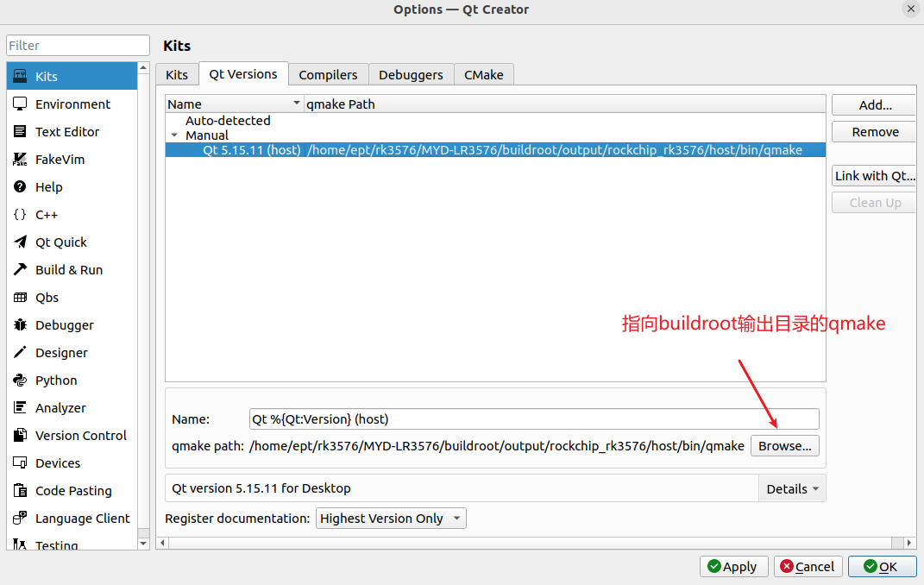Image resolution: width=924 pixels, height=585 pixels.
Task: Click the Analyzer icon
Action: 20,407
